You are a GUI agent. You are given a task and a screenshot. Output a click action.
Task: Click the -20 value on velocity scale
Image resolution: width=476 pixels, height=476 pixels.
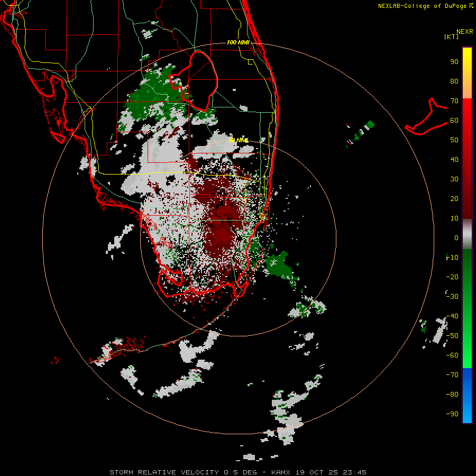(452, 277)
